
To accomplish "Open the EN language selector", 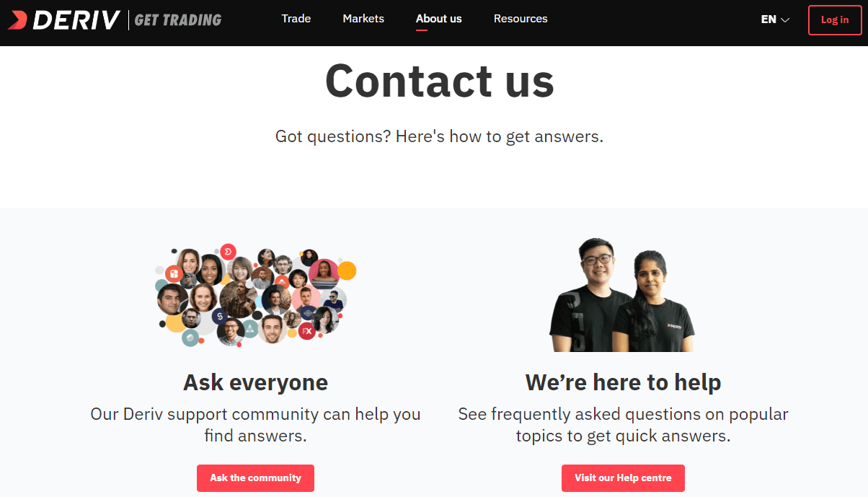I will [x=775, y=19].
